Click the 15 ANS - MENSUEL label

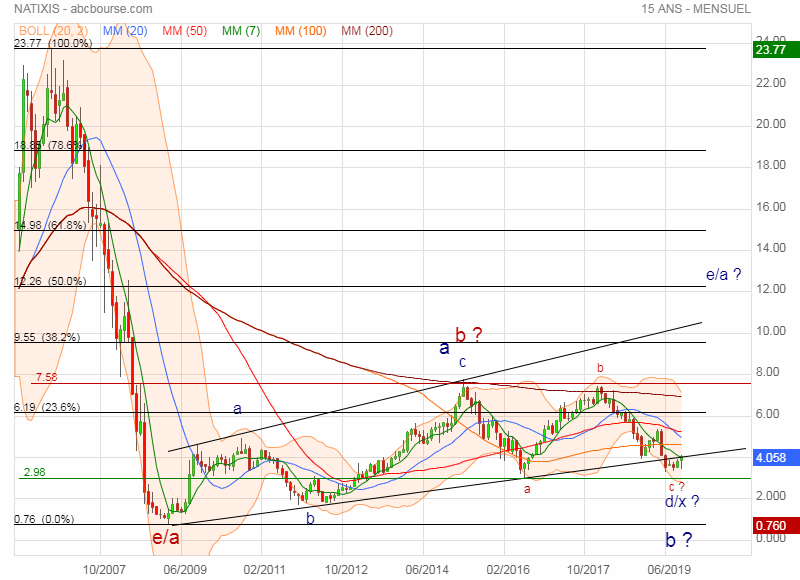[x=696, y=9]
